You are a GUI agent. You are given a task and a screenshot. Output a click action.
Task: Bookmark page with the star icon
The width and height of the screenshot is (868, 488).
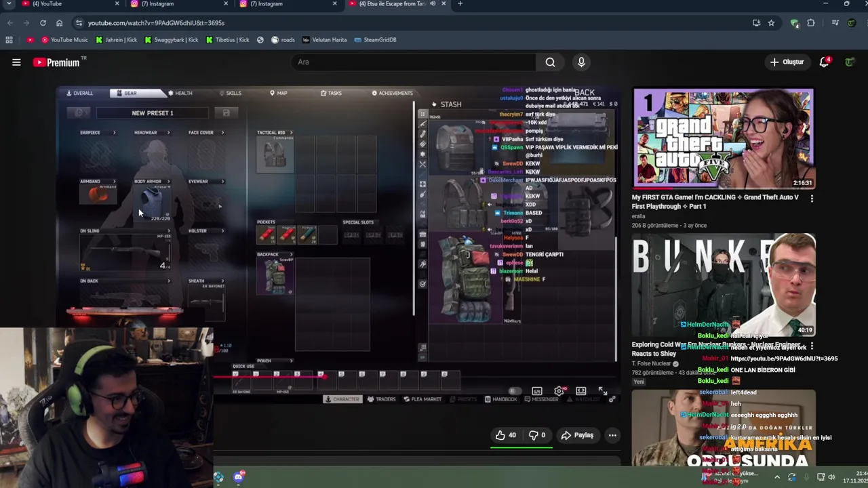tap(771, 23)
